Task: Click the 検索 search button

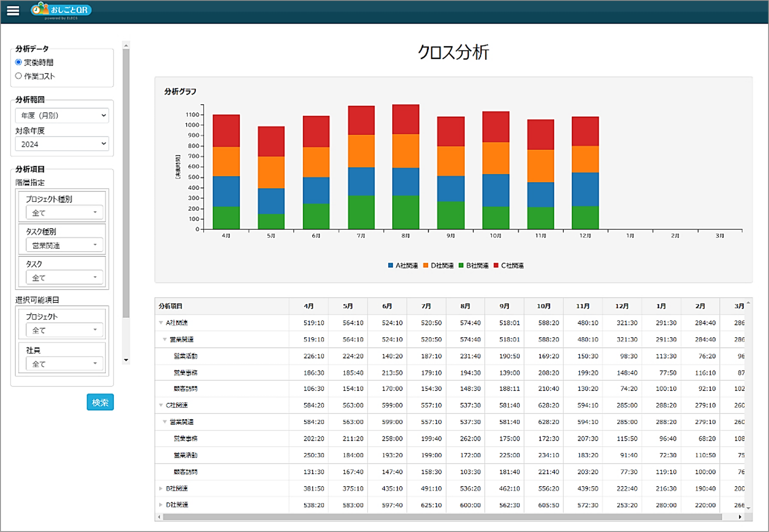Action: pyautogui.click(x=100, y=402)
